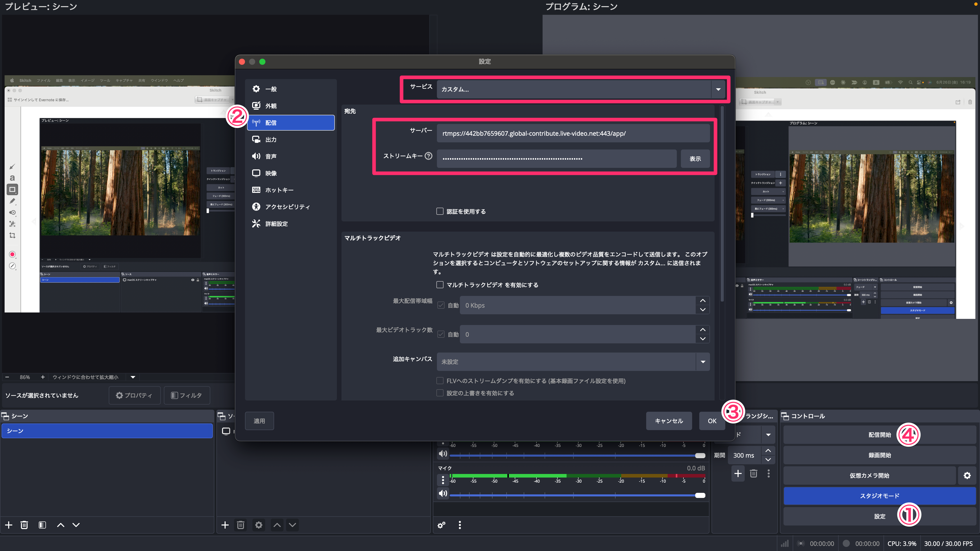Add a quick transition with plus icon
Screen dimensions: 980x551
[x=738, y=473]
